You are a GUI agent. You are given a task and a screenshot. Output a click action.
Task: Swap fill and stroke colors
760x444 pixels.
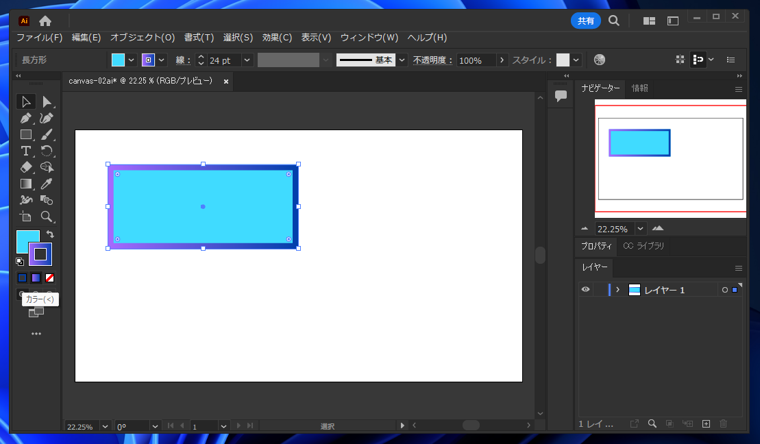[50, 234]
